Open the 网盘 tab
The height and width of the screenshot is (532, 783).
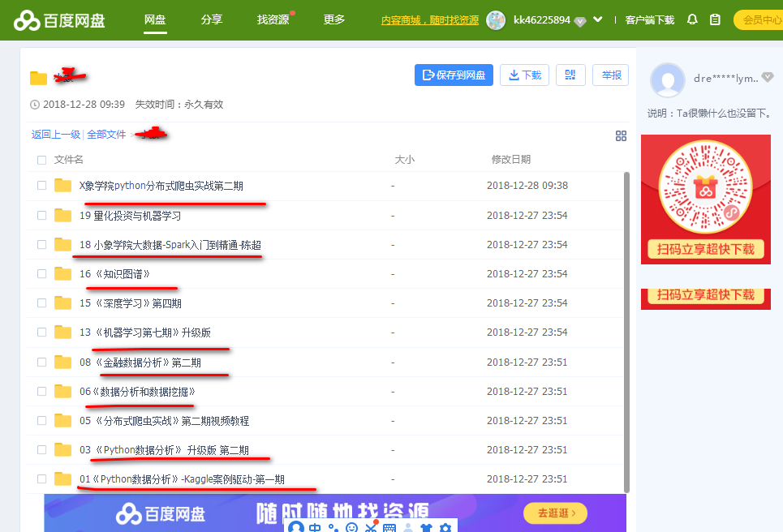(155, 20)
